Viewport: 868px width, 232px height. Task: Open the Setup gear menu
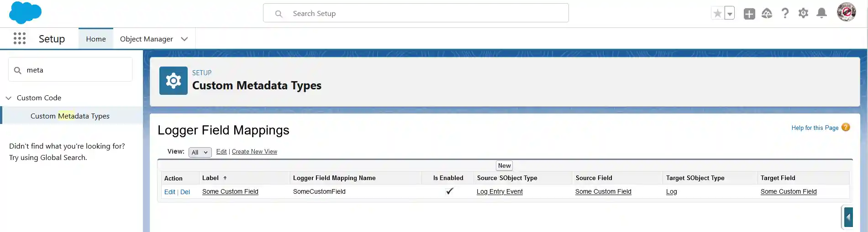click(x=803, y=13)
